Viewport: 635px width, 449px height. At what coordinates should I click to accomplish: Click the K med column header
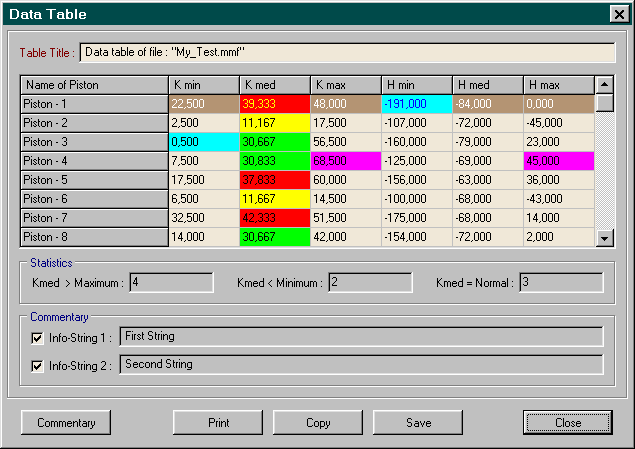(x=273, y=85)
